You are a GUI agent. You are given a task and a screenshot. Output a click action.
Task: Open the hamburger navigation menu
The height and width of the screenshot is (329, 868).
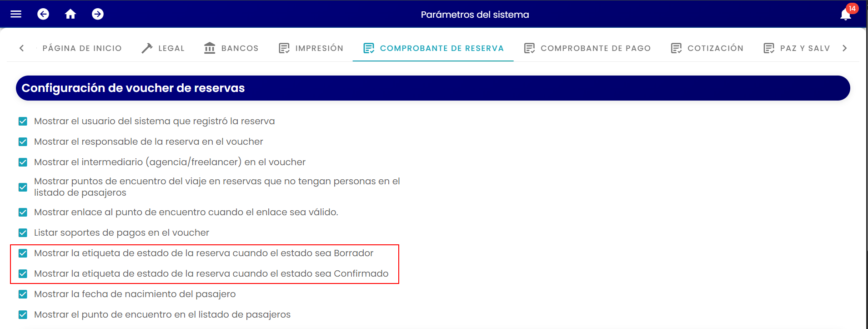click(x=16, y=14)
